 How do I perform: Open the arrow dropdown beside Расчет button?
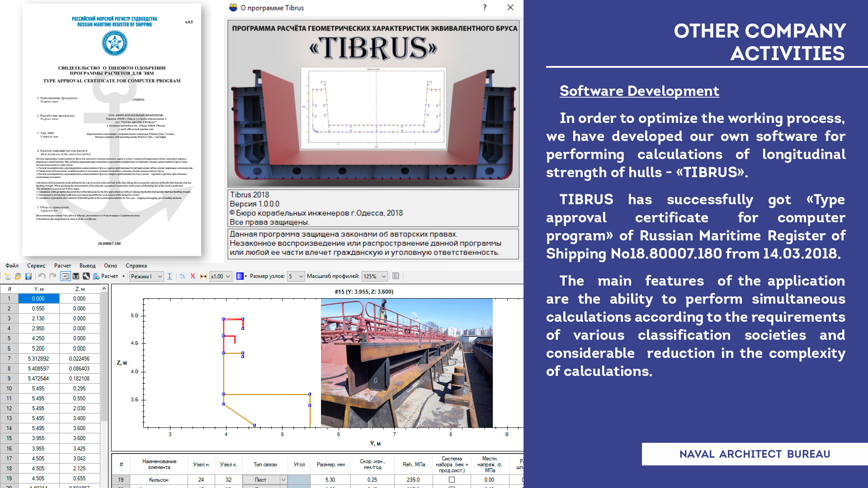[123, 276]
